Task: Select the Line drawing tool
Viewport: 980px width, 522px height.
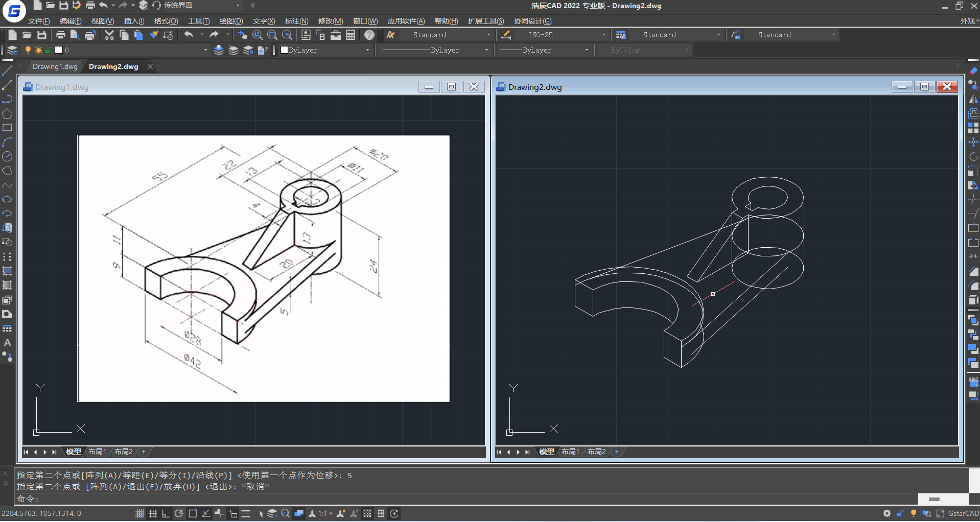Action: point(7,70)
